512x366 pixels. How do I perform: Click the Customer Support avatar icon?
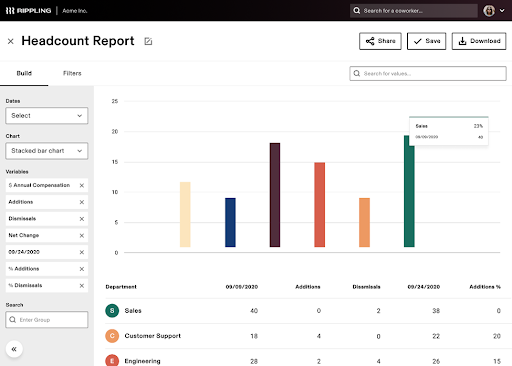tap(112, 336)
